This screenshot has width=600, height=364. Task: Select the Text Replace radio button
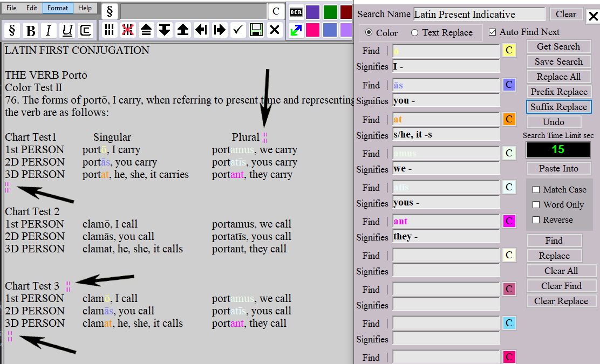414,33
